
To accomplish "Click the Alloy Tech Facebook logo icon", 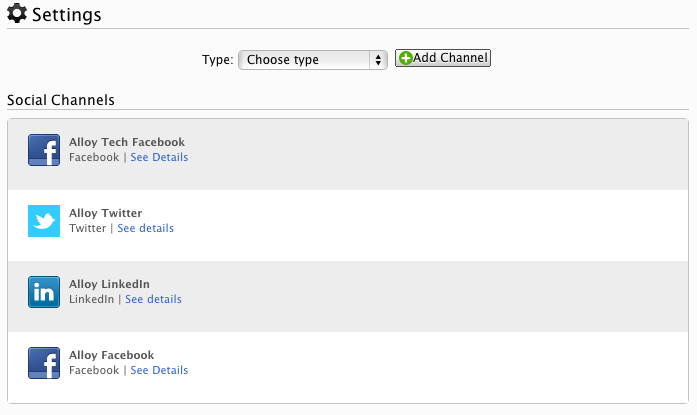I will pos(44,150).
